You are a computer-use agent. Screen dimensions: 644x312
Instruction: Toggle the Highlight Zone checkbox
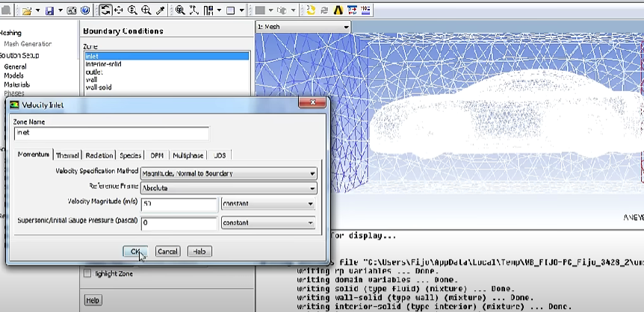point(87,274)
